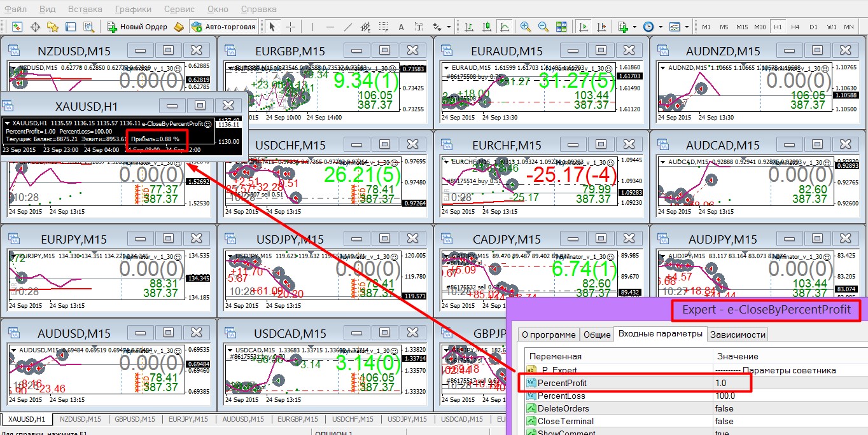868x435 pixels.
Task: Select the H4 timeframe
Action: click(x=795, y=27)
